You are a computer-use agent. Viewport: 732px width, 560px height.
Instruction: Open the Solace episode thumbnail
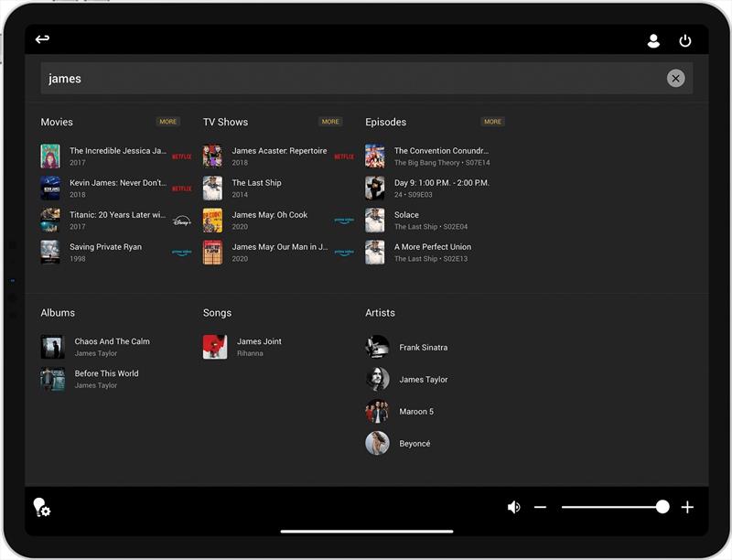375,221
